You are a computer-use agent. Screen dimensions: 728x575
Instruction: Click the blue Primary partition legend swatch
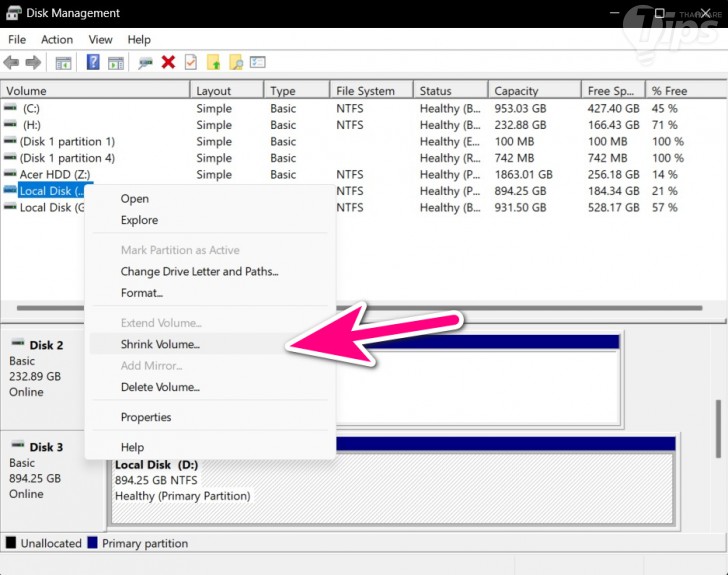coord(92,542)
